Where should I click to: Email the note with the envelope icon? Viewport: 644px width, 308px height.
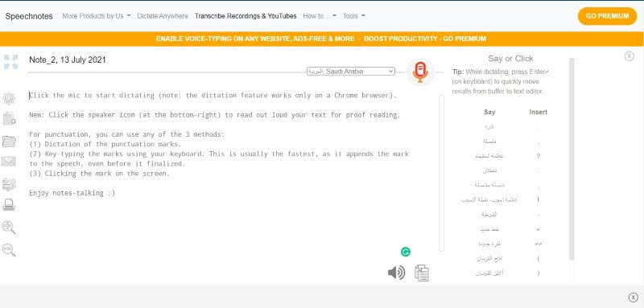click(9, 161)
